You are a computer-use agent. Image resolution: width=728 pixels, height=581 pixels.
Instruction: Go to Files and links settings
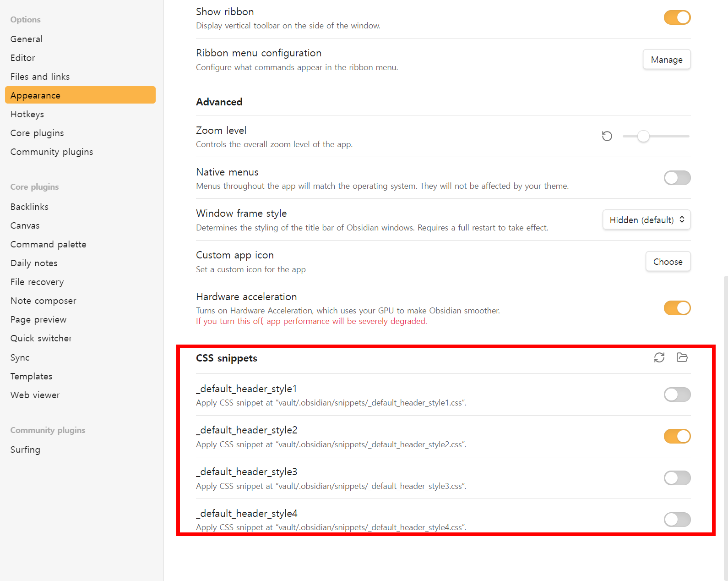pyautogui.click(x=80, y=77)
